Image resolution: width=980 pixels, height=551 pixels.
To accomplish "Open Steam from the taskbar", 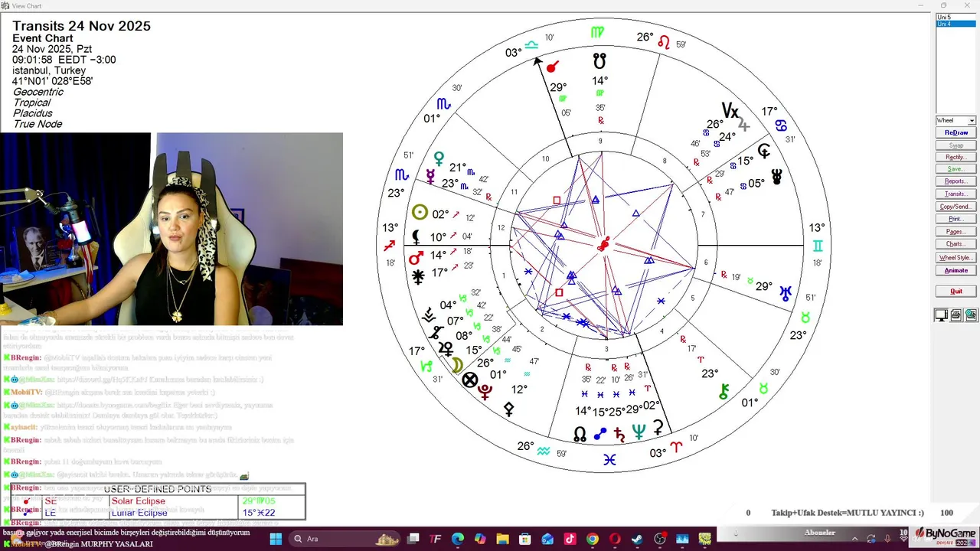I will point(637,539).
